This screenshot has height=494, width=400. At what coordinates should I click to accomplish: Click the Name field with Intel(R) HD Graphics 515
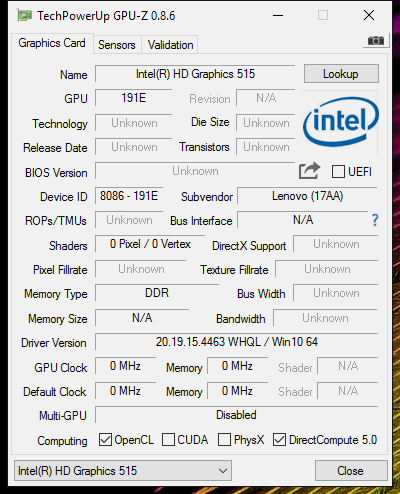coord(195,74)
